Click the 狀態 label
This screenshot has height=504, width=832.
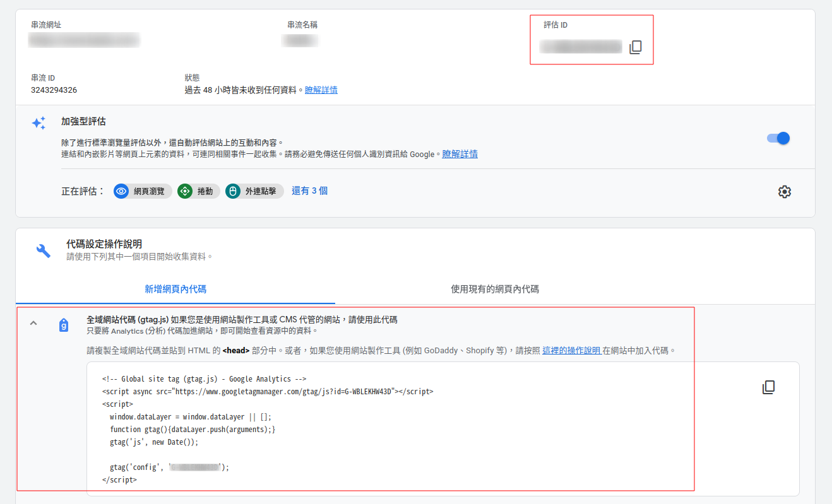(x=192, y=78)
